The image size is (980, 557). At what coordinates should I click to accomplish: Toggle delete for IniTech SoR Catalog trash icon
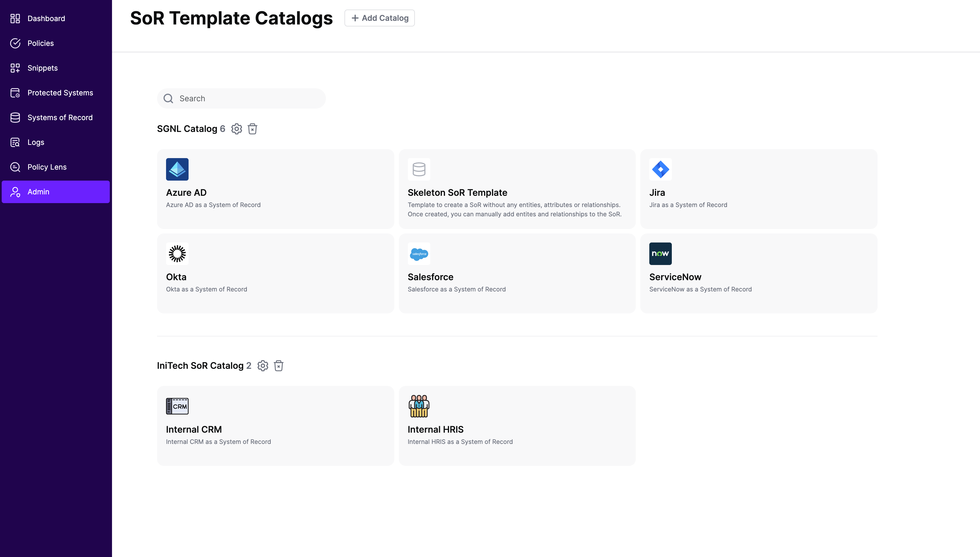pos(278,365)
